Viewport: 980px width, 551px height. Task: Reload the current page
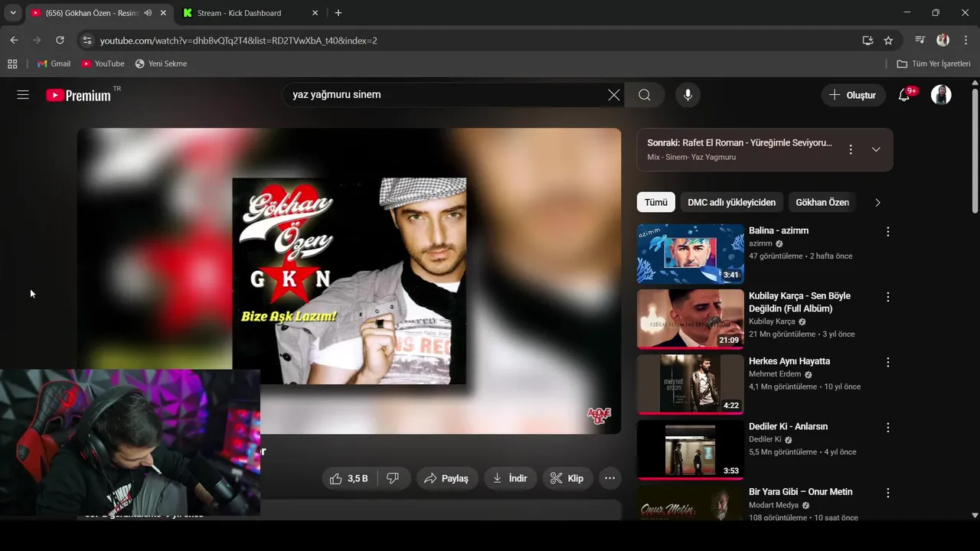point(60,40)
